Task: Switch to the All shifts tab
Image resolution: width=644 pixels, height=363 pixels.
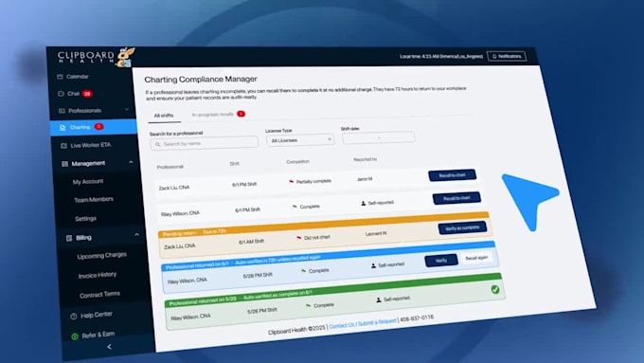Action: [164, 116]
